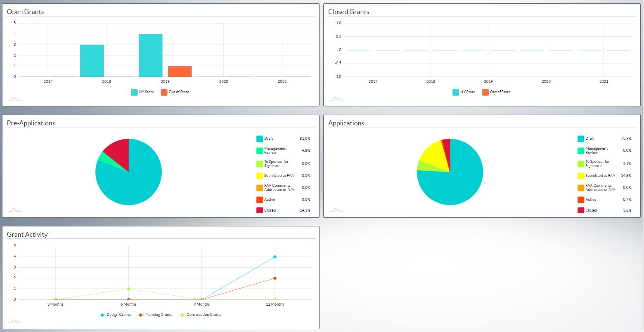Image resolution: width=644 pixels, height=332 pixels.
Task: Toggle Design Grants series in Grant Activity
Action: (115, 315)
